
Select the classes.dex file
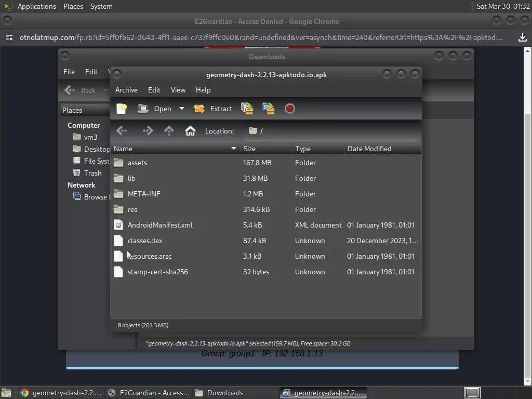coord(266,241)
